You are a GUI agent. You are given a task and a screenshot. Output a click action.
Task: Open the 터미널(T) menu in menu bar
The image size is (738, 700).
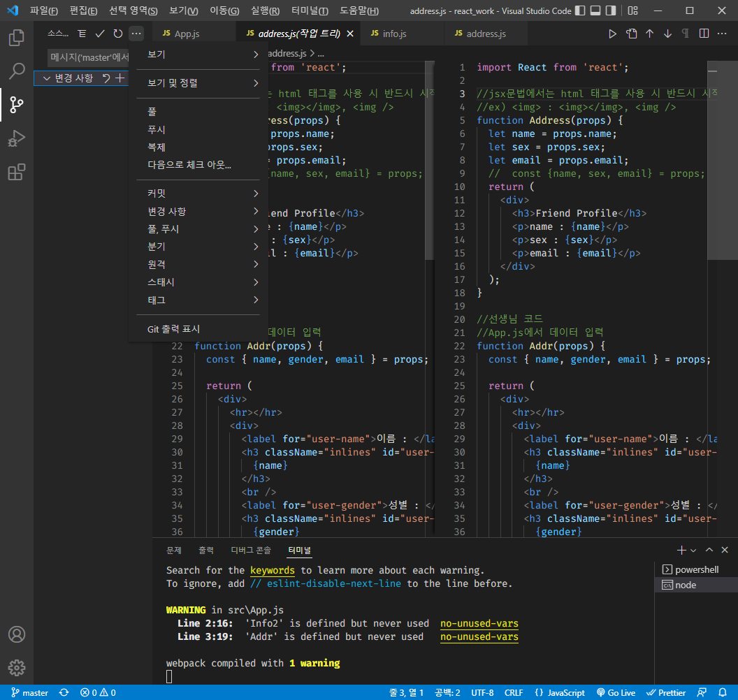[x=310, y=10]
